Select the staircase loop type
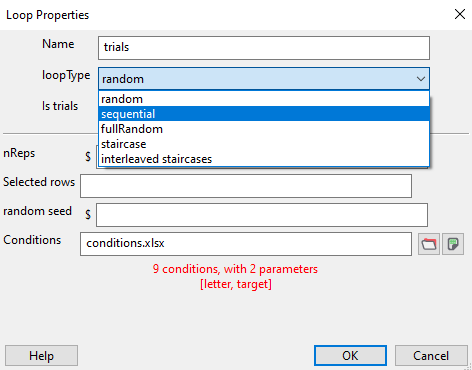Viewport: 472px width, 370px height. pos(264,144)
